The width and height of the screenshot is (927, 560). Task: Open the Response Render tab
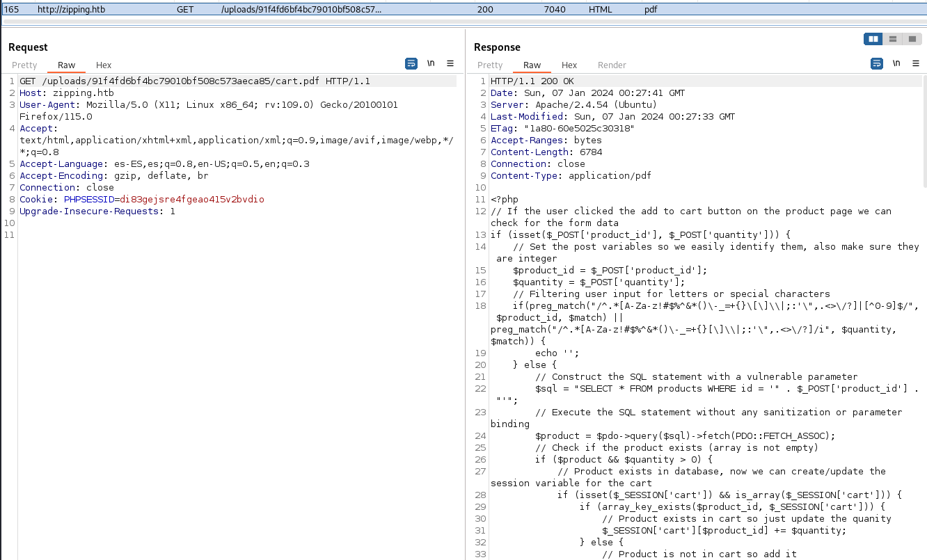(x=612, y=65)
